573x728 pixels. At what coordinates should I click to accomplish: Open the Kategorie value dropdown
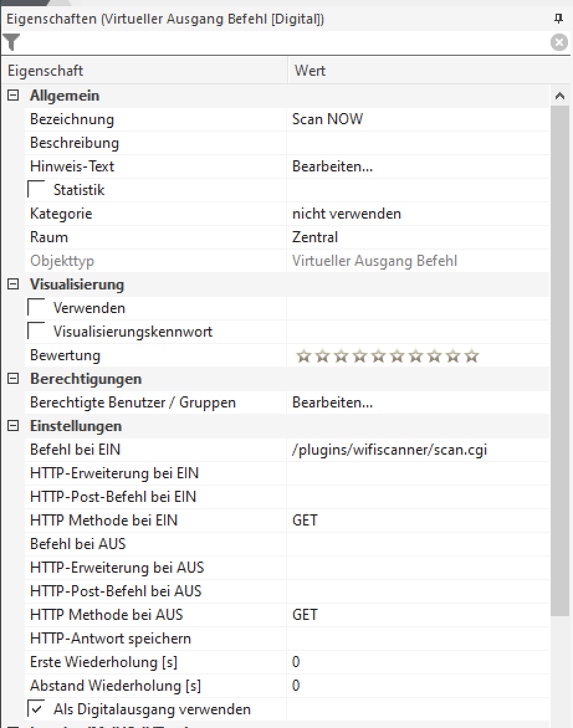[416, 214]
